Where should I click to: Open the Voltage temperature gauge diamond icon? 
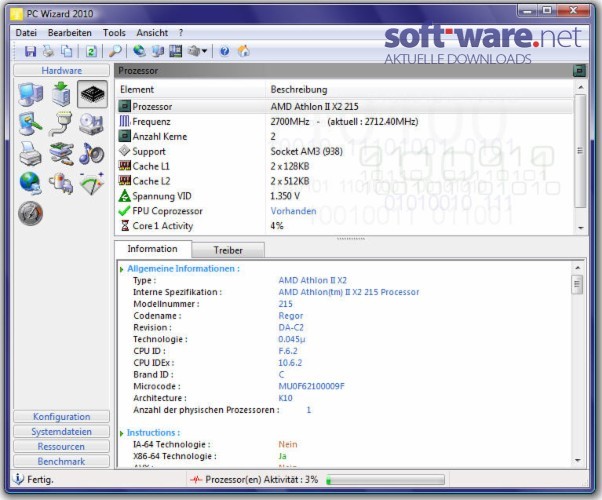point(91,183)
